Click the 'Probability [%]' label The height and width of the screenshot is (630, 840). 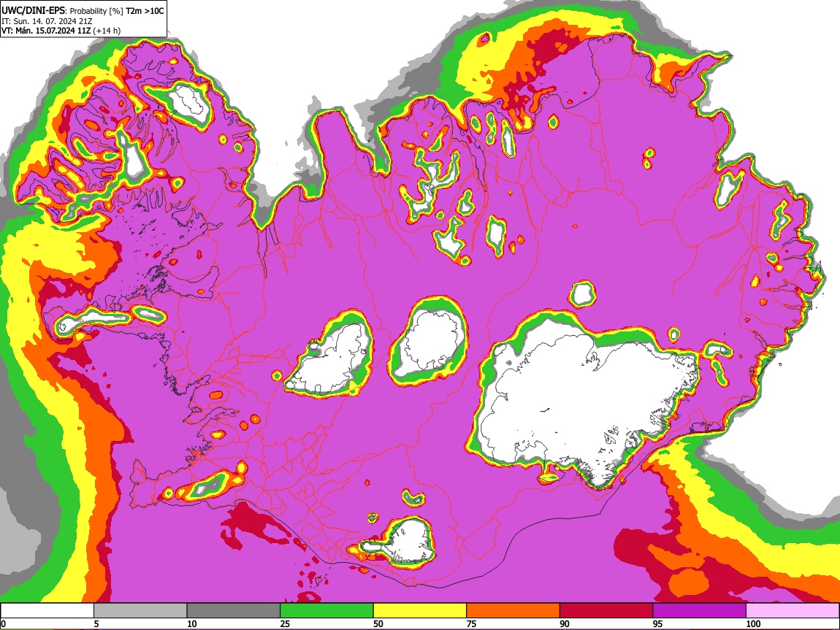tap(96, 11)
